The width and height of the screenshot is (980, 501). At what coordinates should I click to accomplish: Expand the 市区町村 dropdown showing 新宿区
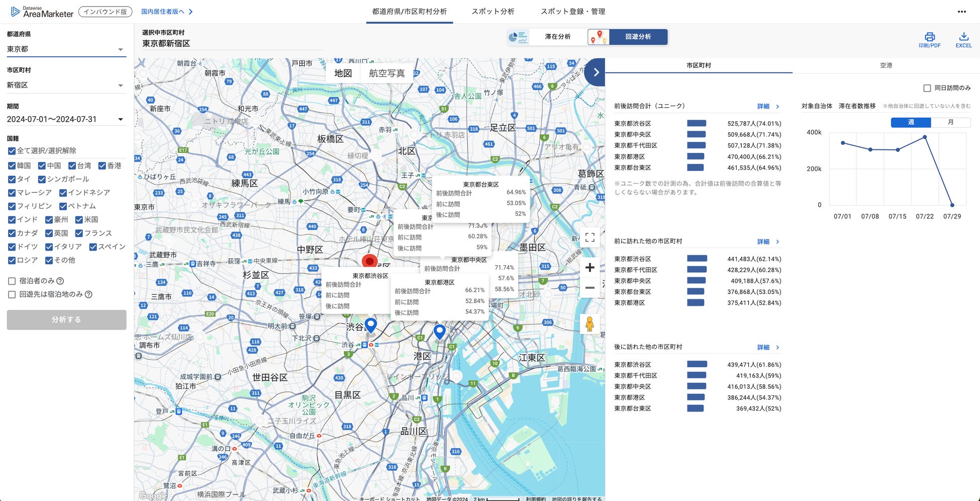tap(65, 86)
